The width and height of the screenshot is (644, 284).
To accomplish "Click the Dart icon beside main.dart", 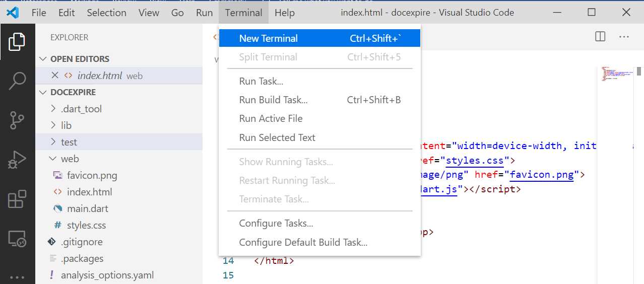I will click(57, 208).
